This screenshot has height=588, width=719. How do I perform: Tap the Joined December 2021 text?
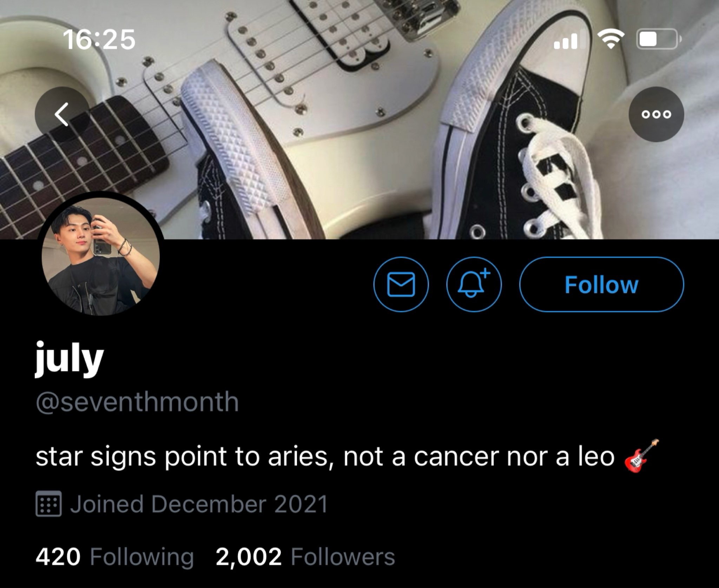coord(199,504)
